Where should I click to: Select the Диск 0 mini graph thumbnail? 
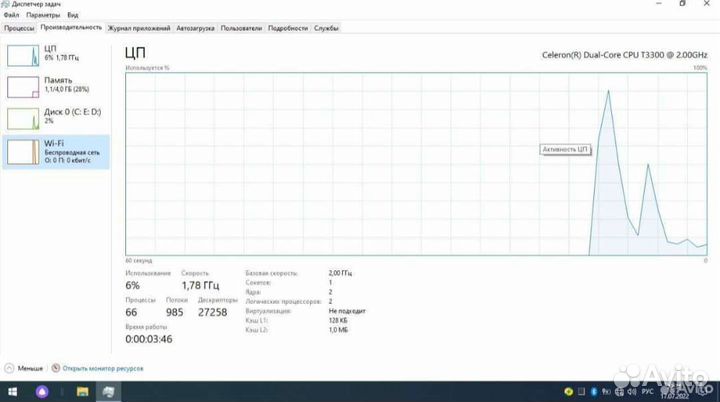tap(23, 119)
